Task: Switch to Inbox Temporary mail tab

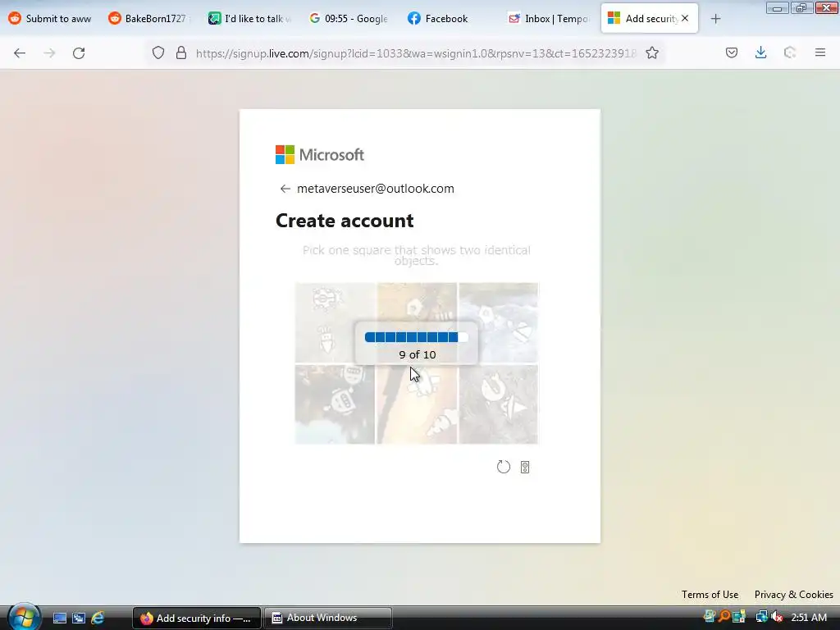Action: [x=549, y=19]
